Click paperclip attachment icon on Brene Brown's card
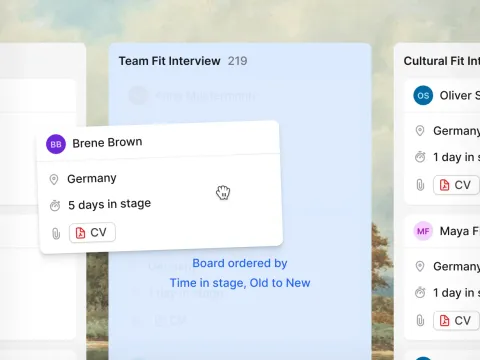The height and width of the screenshot is (360, 480). point(56,234)
